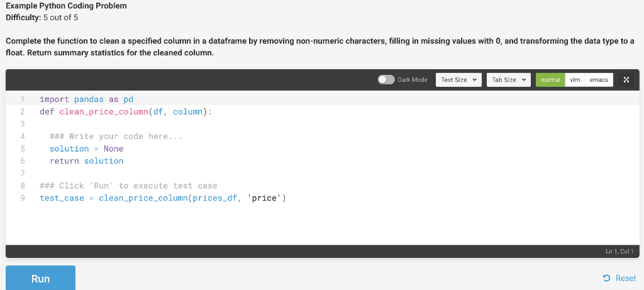Viewport: 644px width, 290px height.
Task: Click the Reset link
Action: pos(619,279)
